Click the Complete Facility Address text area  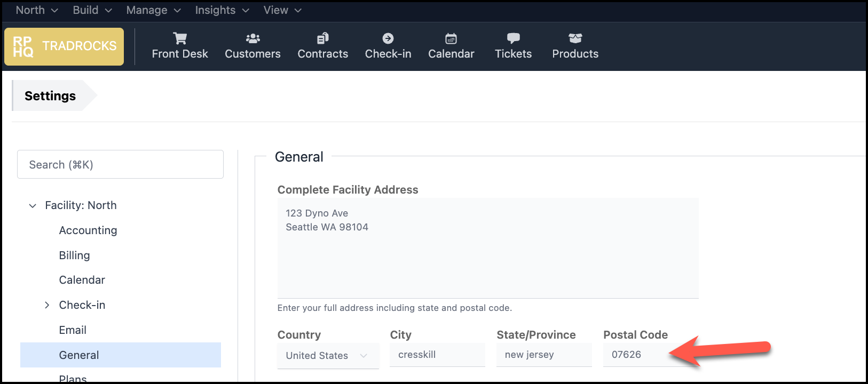coord(487,248)
